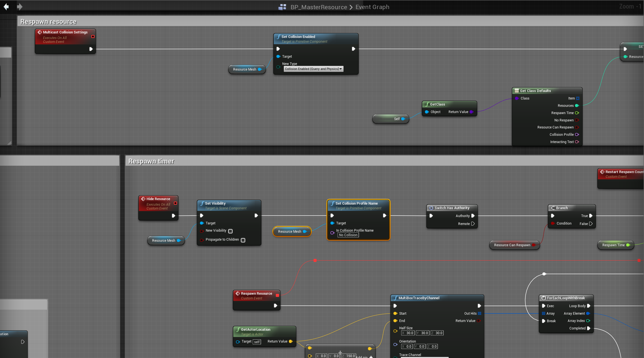Click the Switch Has Authority node icon
Viewport: 644px width, 358px height.
click(x=431, y=208)
